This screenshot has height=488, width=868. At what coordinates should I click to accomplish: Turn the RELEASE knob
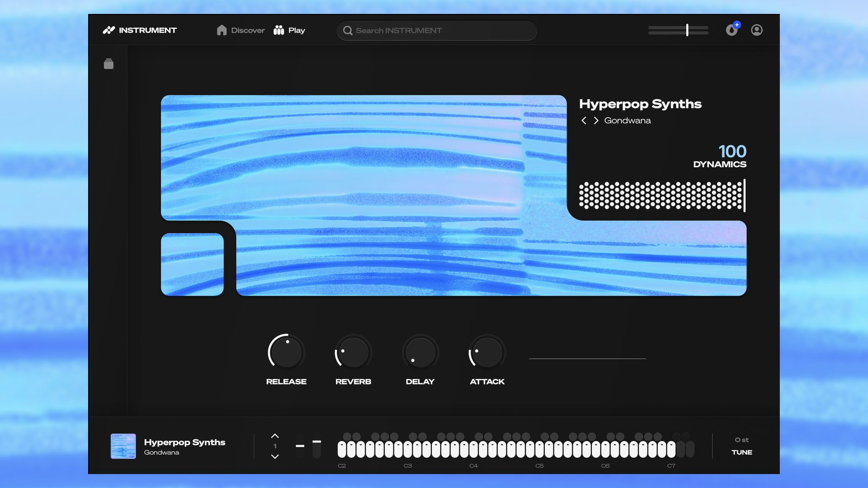(x=286, y=352)
